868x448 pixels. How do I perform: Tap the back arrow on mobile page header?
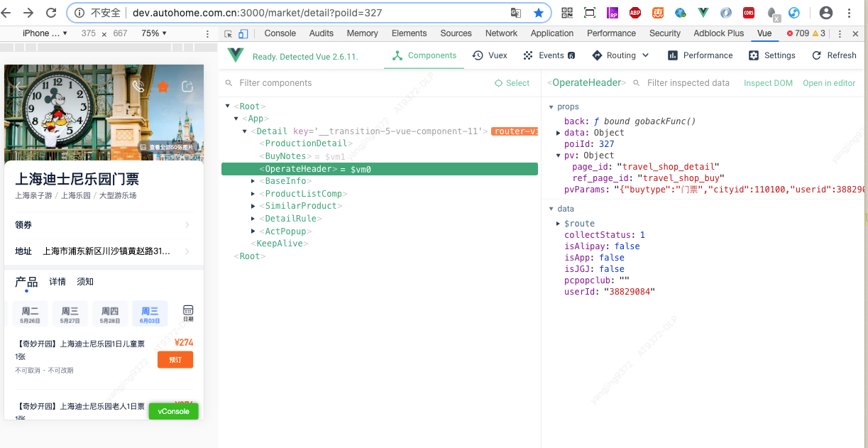pos(19,86)
